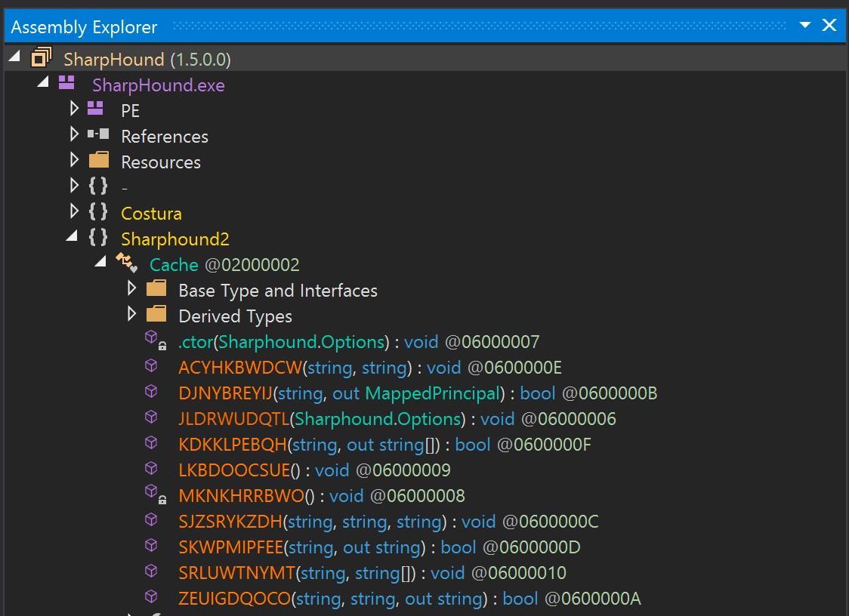Open ACYHKBWDCW(string, string) method
The height and width of the screenshot is (616, 849).
point(370,368)
